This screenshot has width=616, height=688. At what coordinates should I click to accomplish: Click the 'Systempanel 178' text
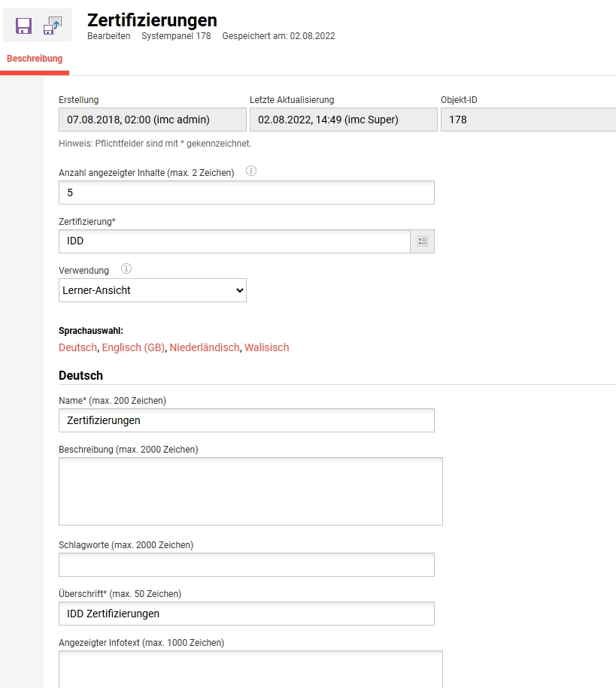tap(176, 36)
